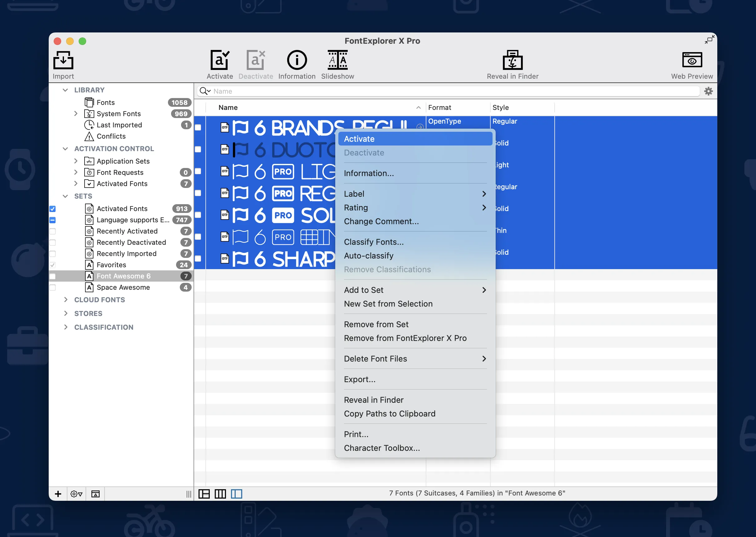This screenshot has height=537, width=756.
Task: Check the Space Awesome set checkbox
Action: pos(52,287)
